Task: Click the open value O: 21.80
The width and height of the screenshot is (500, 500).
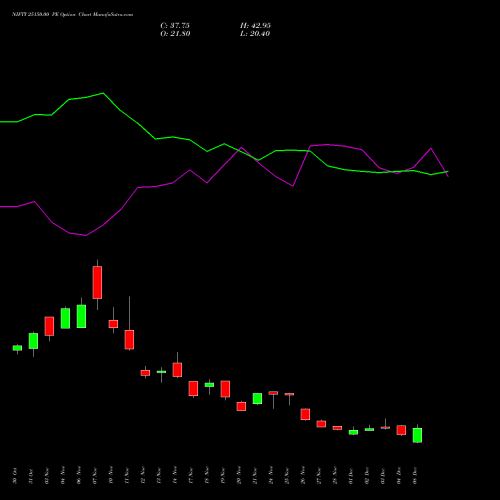Action: [x=175, y=34]
